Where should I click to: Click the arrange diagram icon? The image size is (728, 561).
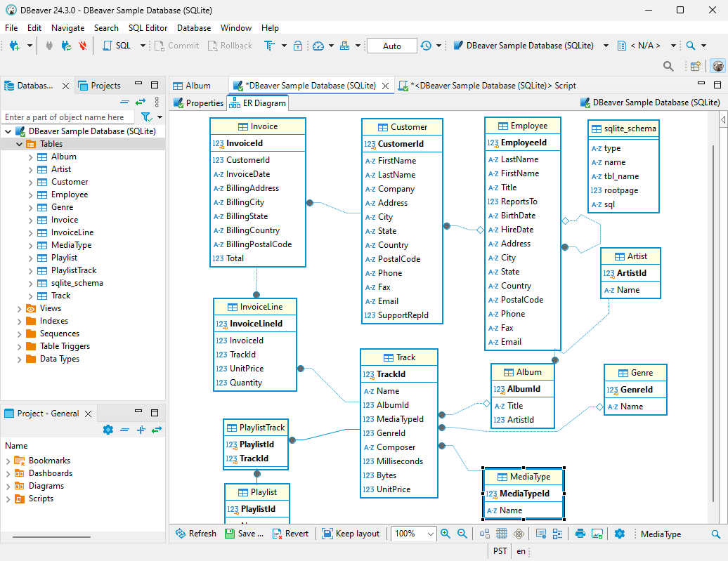coord(485,534)
